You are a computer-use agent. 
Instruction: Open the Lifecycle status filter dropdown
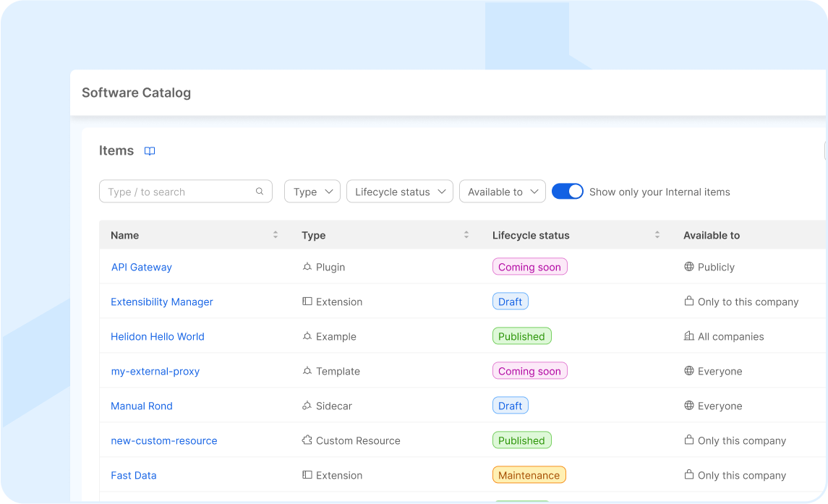[400, 191]
